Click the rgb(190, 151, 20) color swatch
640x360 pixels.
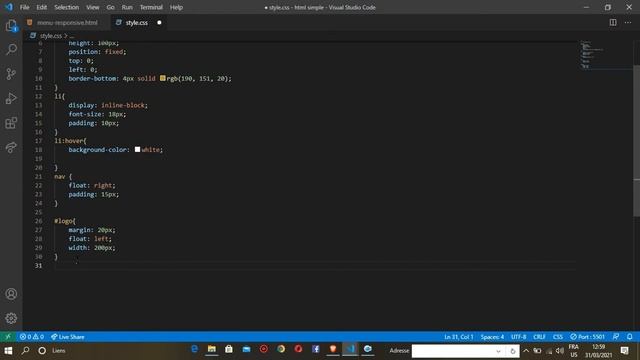162,78
